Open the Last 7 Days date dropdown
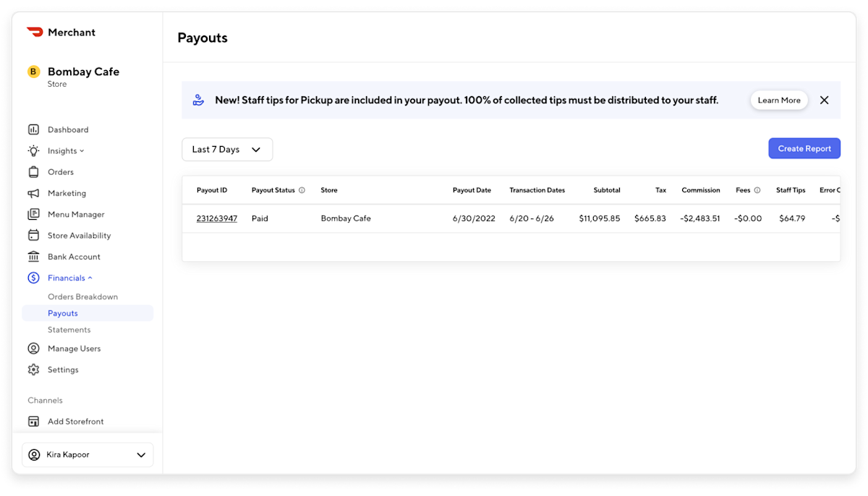 pyautogui.click(x=227, y=149)
